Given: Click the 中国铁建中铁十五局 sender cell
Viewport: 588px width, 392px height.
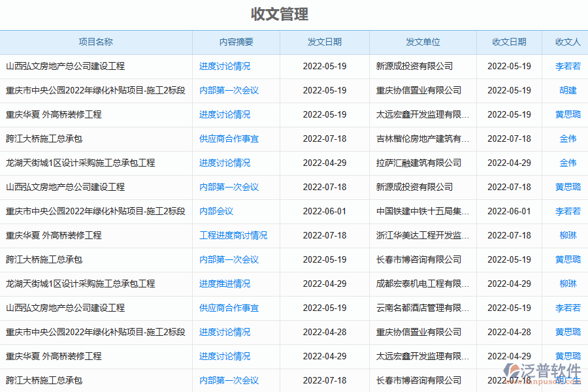Looking at the screenshot, I should [x=422, y=211].
